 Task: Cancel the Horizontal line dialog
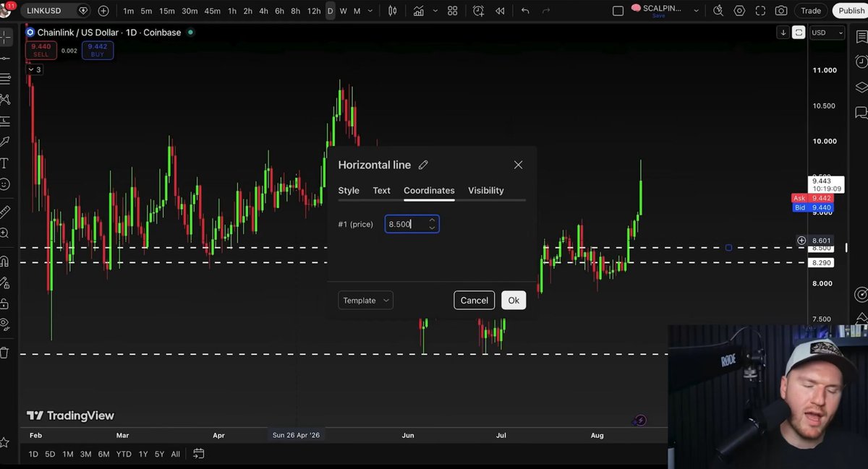click(475, 301)
